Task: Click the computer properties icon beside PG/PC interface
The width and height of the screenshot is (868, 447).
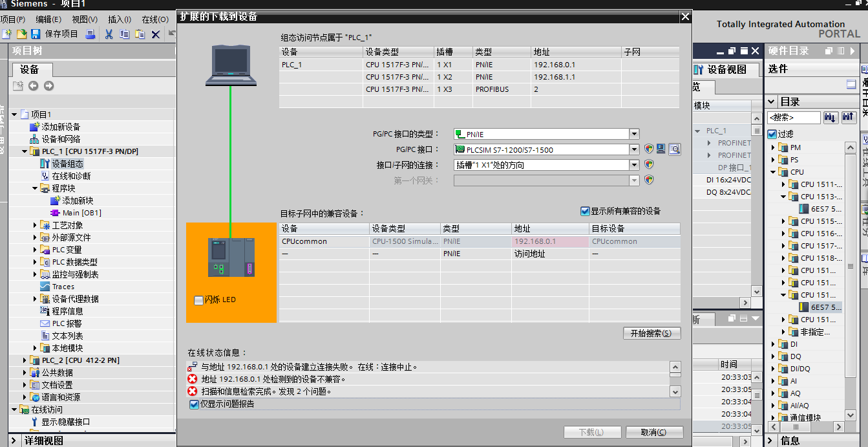Action: tap(661, 149)
